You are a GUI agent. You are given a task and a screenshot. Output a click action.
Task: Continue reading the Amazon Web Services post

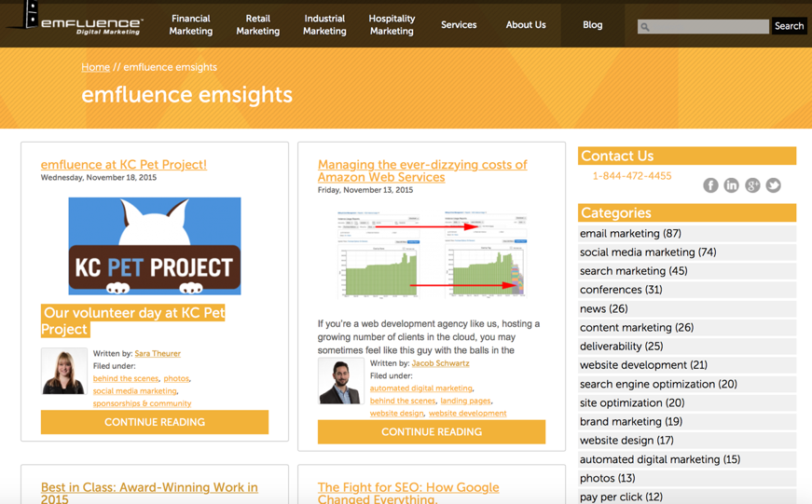[x=432, y=432]
